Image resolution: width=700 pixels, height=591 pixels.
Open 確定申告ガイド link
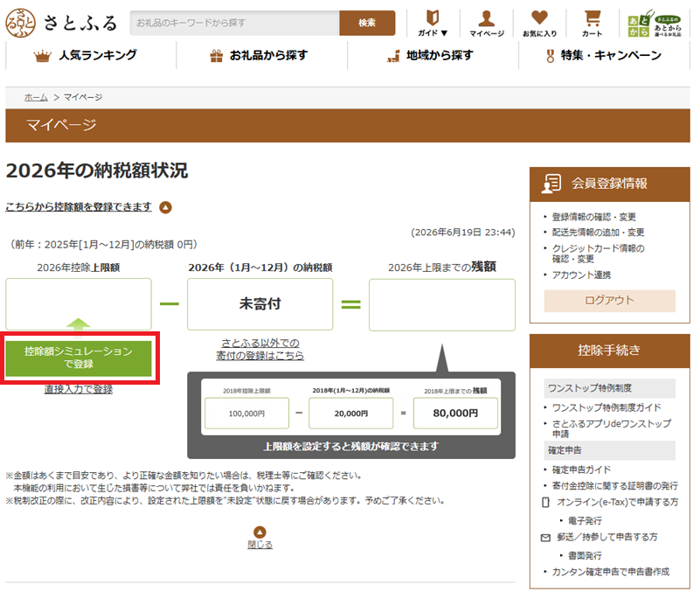pos(581,469)
